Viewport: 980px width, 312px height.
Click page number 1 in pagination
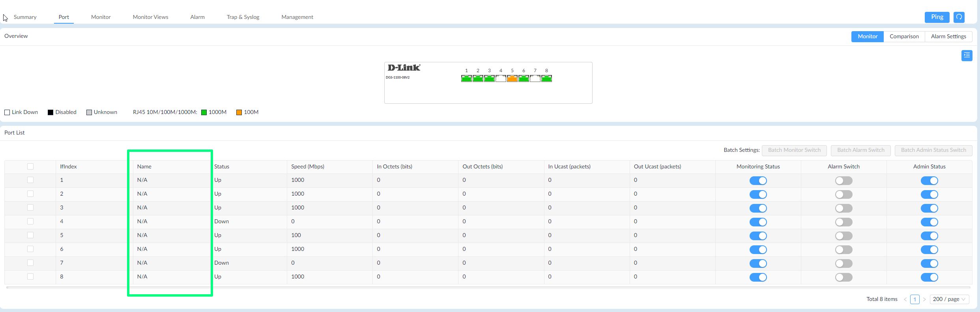pyautogui.click(x=915, y=299)
